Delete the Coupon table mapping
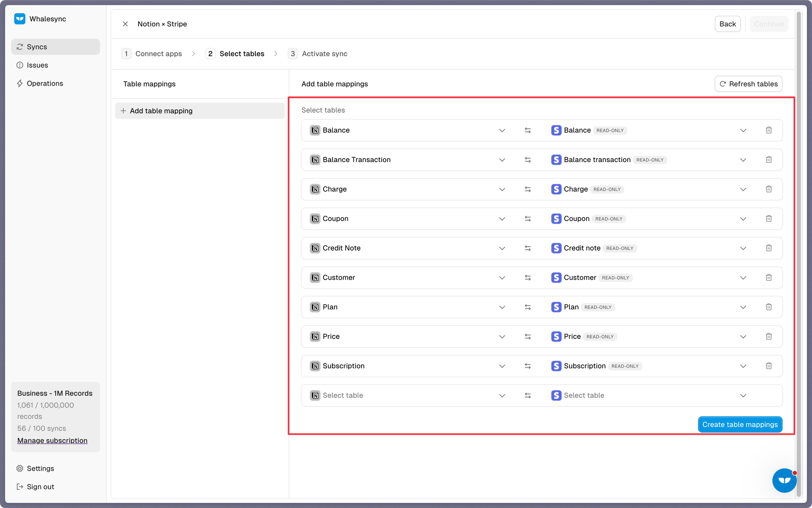812x508 pixels. point(769,218)
